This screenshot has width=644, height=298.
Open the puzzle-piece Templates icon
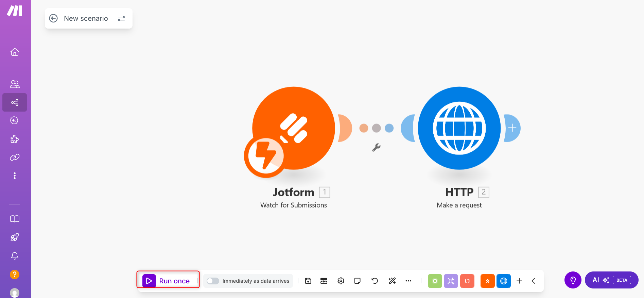(x=15, y=139)
